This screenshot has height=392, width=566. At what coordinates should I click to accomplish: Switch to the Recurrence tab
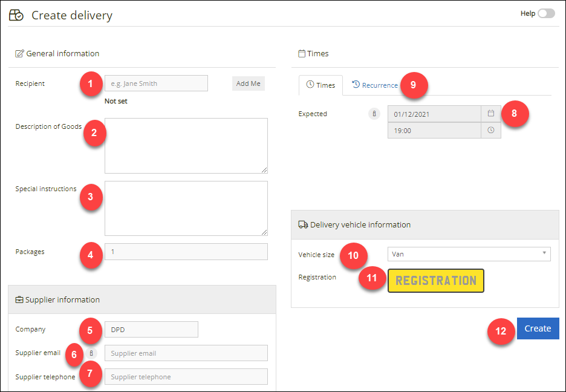tap(375, 85)
